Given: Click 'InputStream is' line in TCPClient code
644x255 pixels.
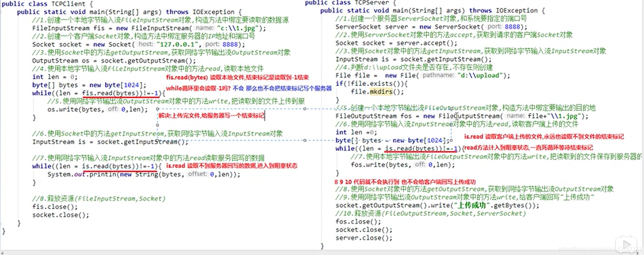Looking at the screenshot, I should (110, 142).
